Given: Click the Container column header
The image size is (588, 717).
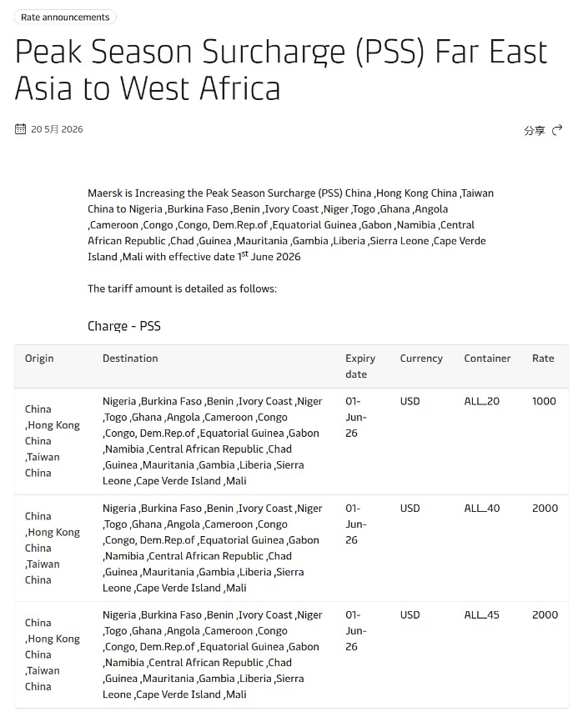Looking at the screenshot, I should coord(487,358).
